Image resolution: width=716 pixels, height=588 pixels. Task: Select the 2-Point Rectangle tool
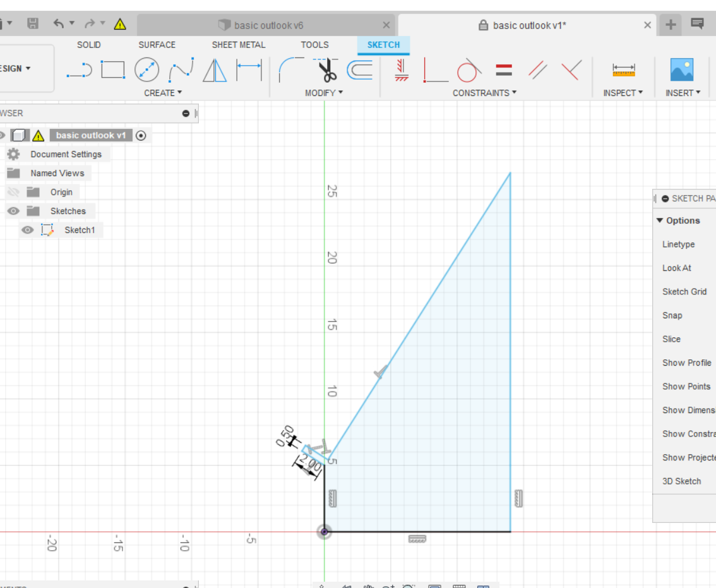[x=113, y=70]
